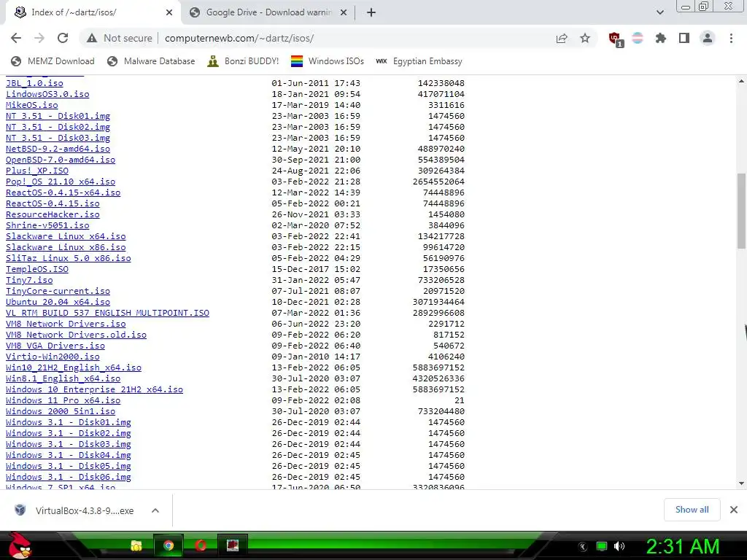This screenshot has height=560, width=747.
Task: Click the page scroll up arrow
Action: pyautogui.click(x=741, y=82)
